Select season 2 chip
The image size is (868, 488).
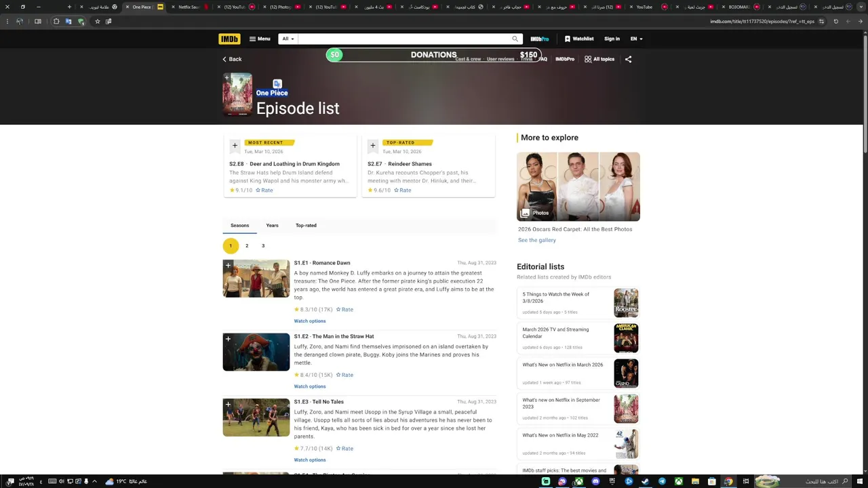tap(247, 246)
